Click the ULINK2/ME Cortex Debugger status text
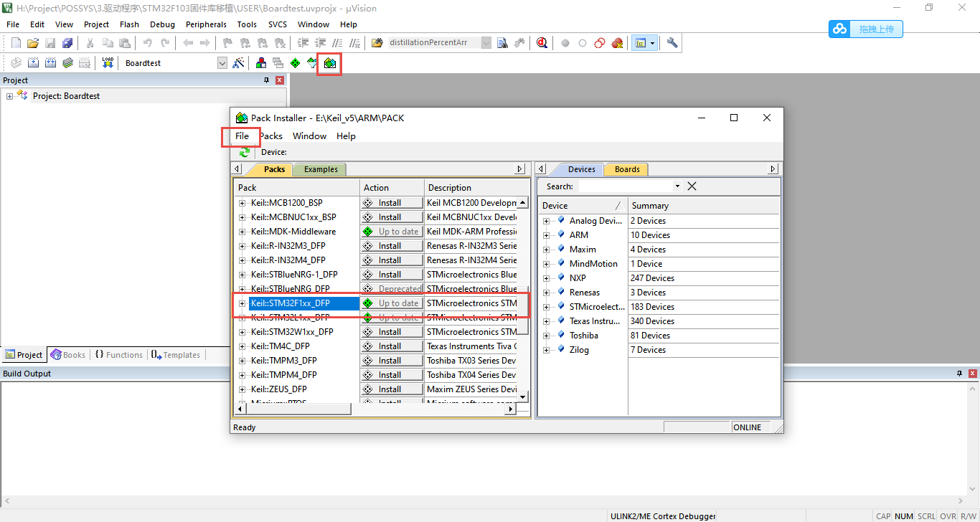Viewport: 980px width, 522px height. click(x=663, y=516)
